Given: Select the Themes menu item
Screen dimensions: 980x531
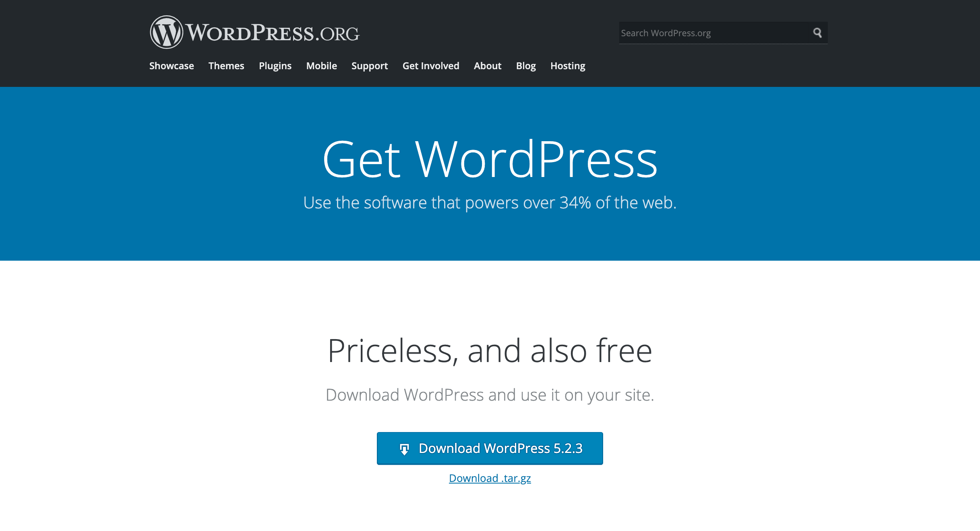Looking at the screenshot, I should click(226, 66).
